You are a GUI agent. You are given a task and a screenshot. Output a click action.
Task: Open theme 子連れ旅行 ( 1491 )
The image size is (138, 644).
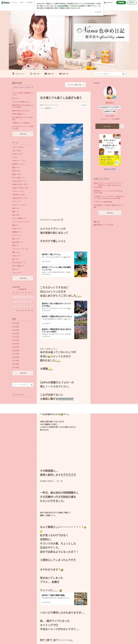[x=19, y=194]
